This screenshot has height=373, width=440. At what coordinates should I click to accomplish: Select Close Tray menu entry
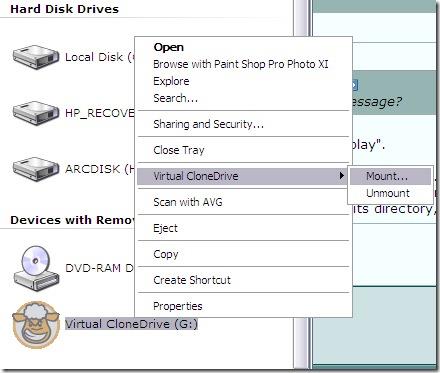(x=179, y=150)
